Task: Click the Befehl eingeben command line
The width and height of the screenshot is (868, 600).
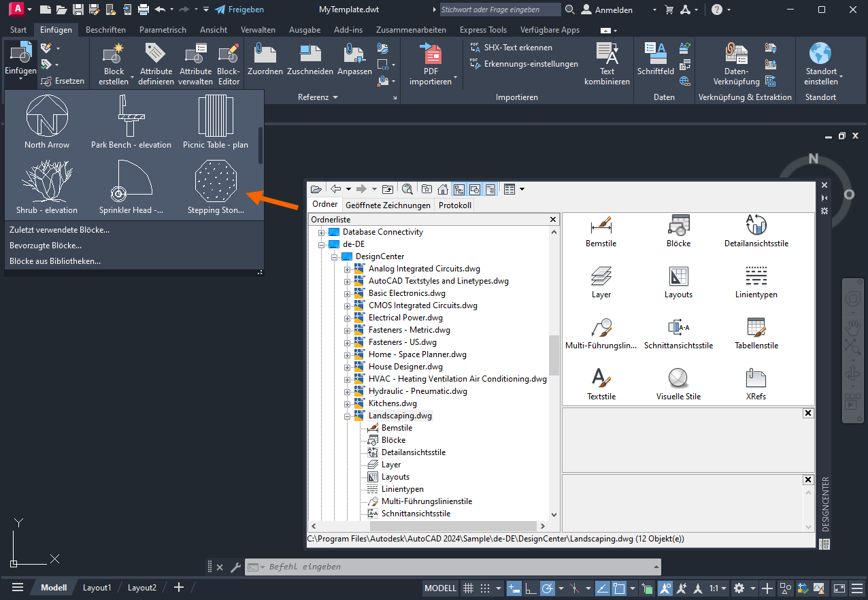Action: click(452, 567)
